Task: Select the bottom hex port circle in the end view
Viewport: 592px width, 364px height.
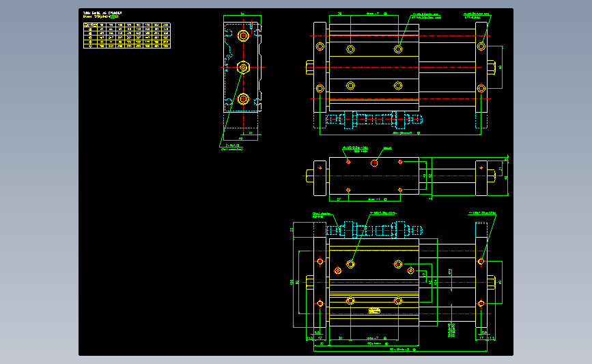Action: [x=243, y=99]
